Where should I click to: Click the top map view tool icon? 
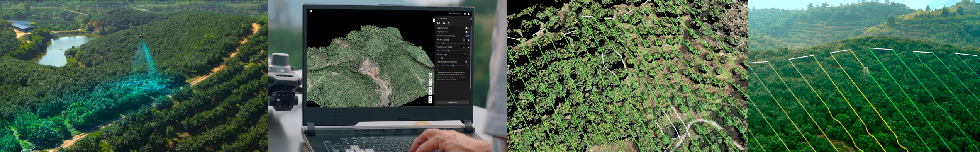point(430,75)
